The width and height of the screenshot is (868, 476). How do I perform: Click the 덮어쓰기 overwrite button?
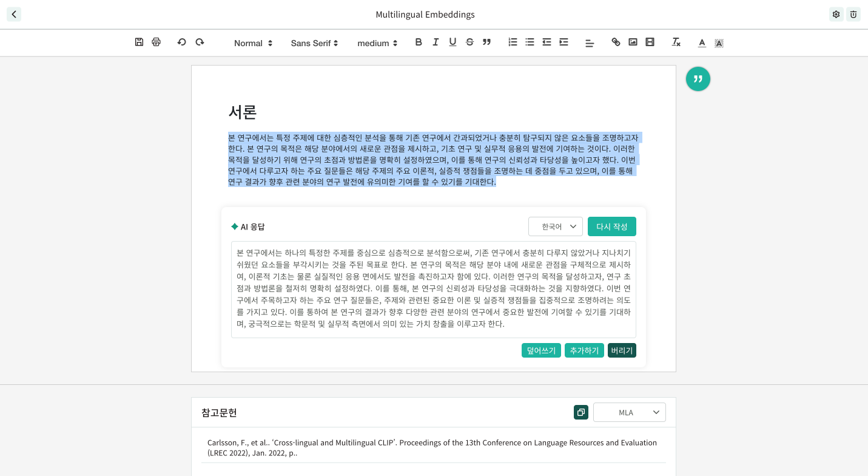click(541, 350)
